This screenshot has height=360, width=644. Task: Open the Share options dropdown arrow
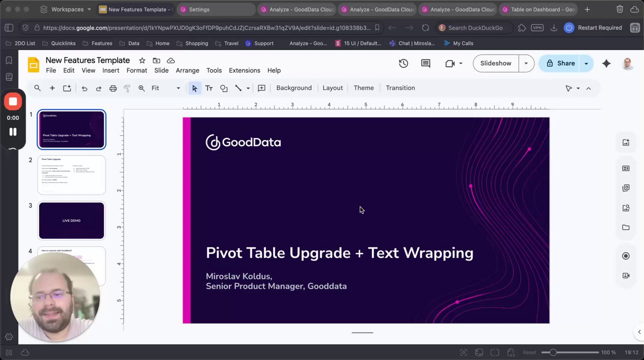point(586,63)
